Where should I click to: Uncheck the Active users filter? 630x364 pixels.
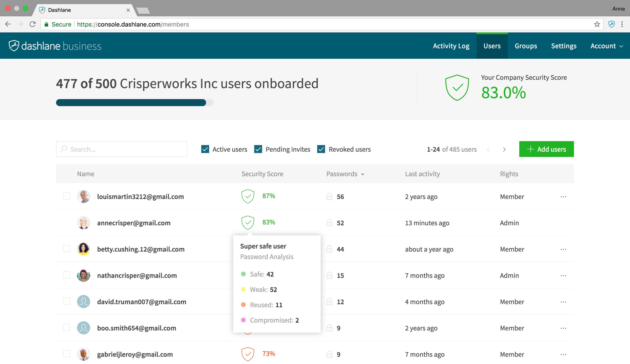[205, 149]
